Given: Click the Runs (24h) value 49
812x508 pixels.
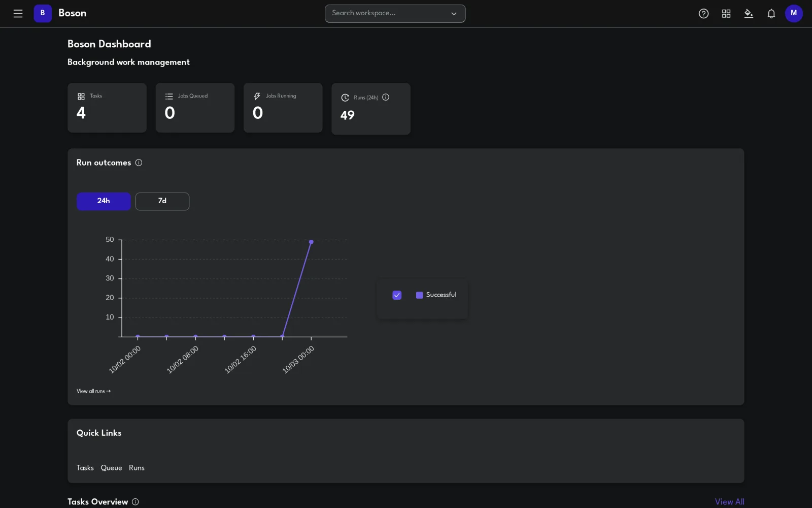Looking at the screenshot, I should click(348, 115).
